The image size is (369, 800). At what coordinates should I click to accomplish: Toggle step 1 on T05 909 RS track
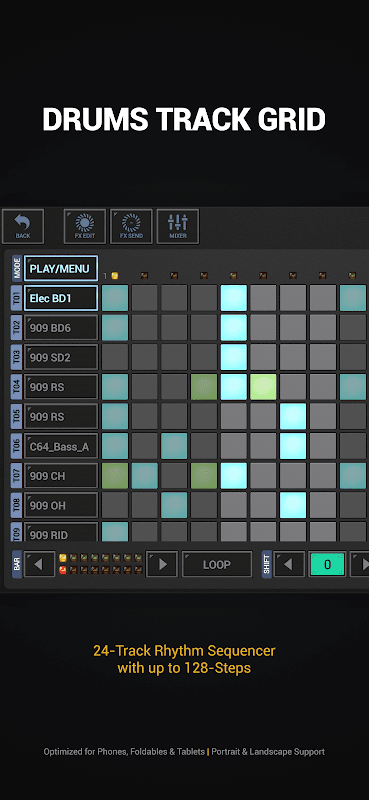tap(115, 416)
